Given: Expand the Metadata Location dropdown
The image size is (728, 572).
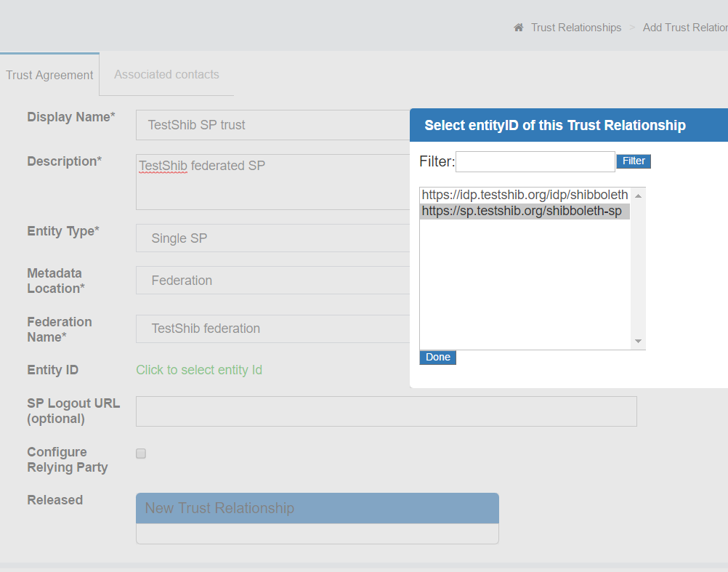Looking at the screenshot, I should pyautogui.click(x=272, y=281).
